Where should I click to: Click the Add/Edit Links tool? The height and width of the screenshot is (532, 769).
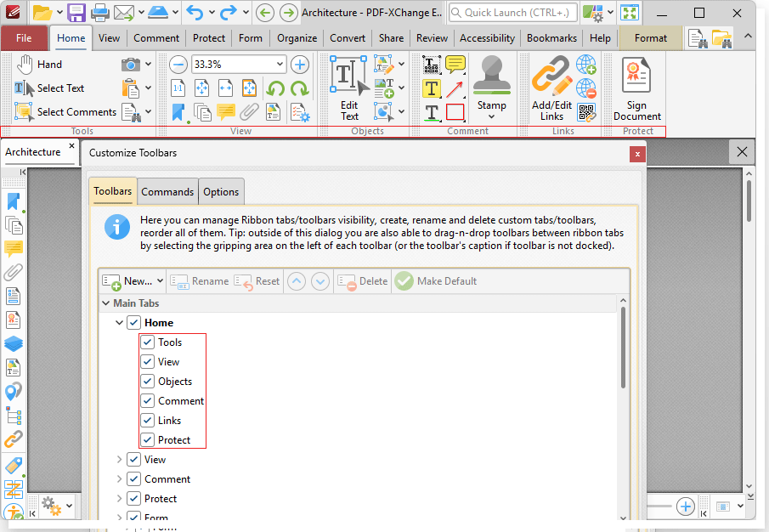[551, 88]
